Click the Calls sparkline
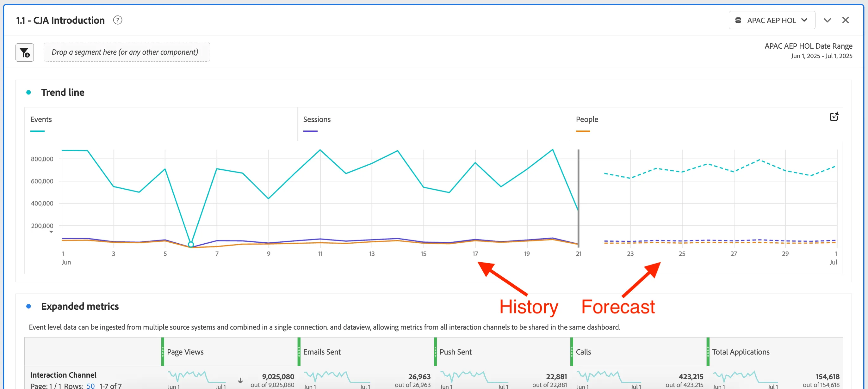This screenshot has height=389, width=868. [609, 377]
